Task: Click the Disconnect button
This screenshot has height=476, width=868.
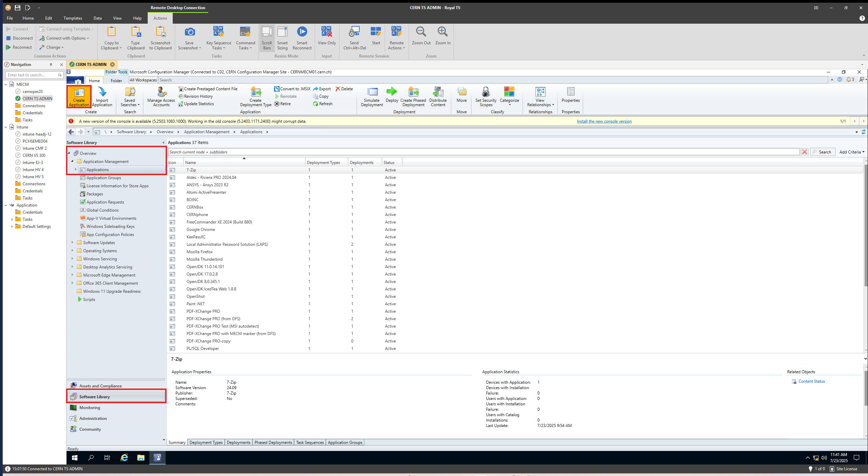Action: point(20,38)
